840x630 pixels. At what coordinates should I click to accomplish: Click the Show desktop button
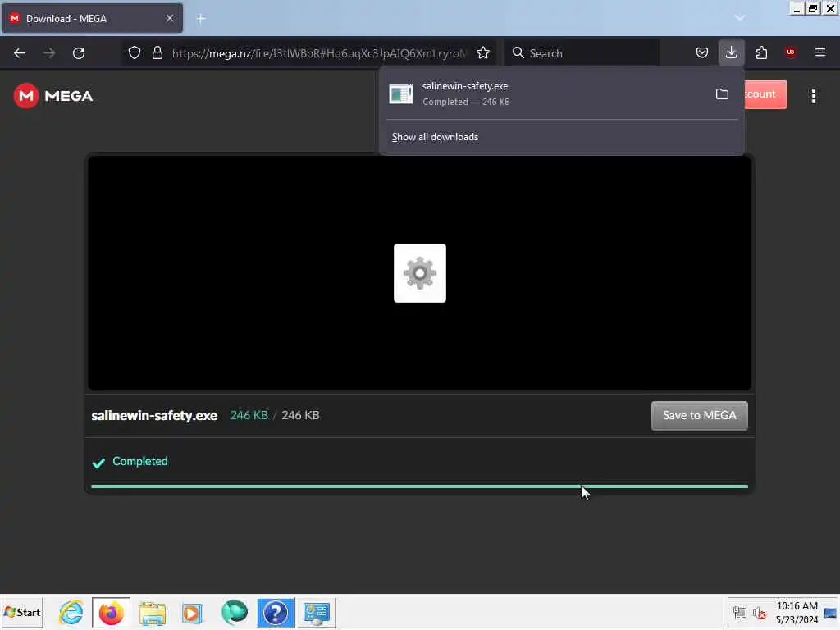pos(830,613)
